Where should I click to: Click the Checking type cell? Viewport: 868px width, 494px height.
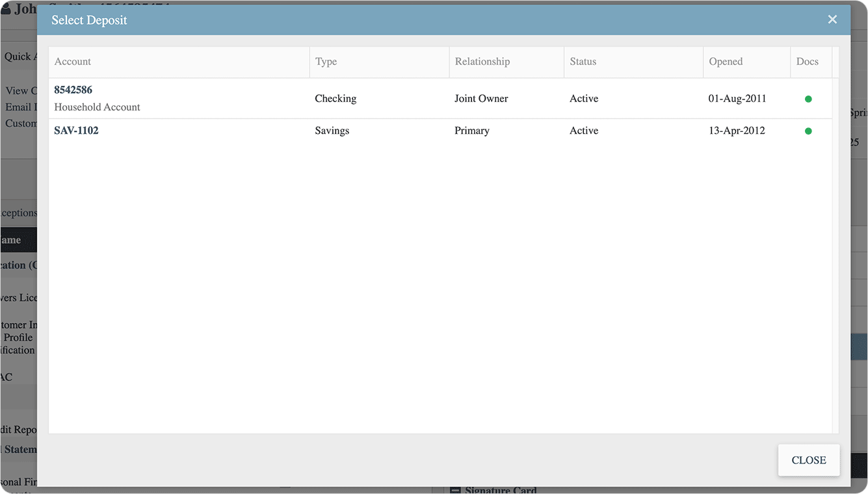(335, 99)
